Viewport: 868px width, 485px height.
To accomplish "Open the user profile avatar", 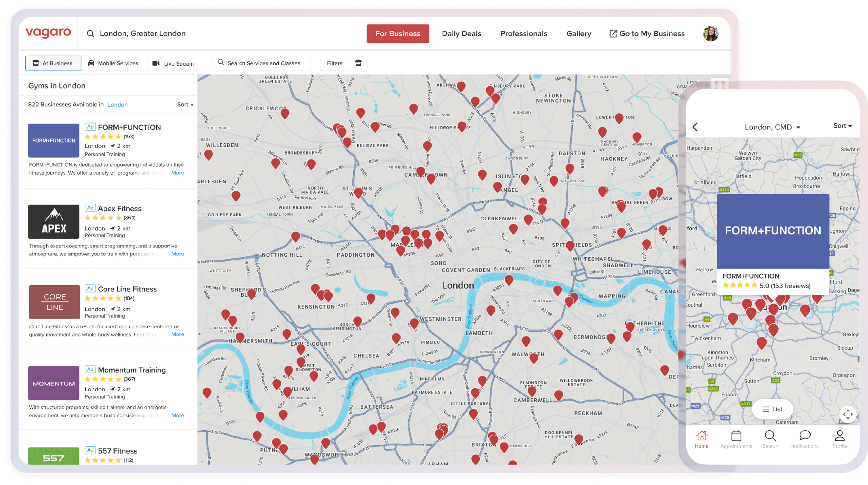I will 711,33.
